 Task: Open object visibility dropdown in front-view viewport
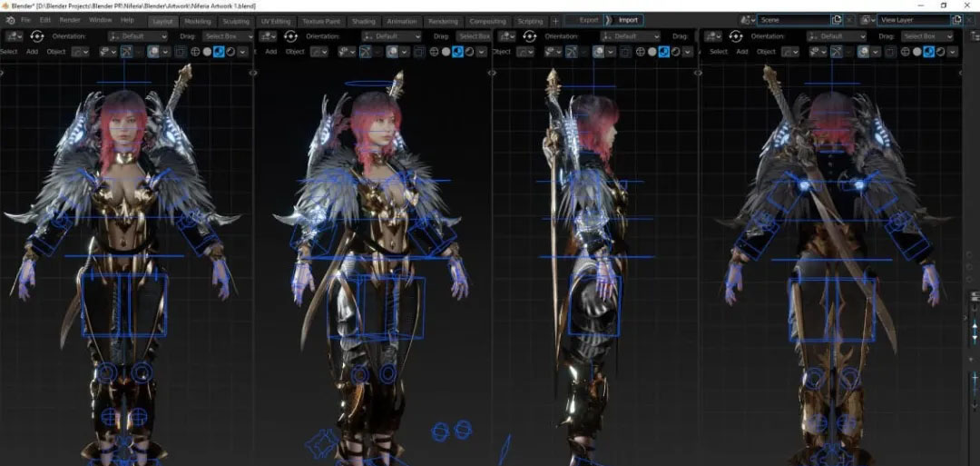point(108,51)
